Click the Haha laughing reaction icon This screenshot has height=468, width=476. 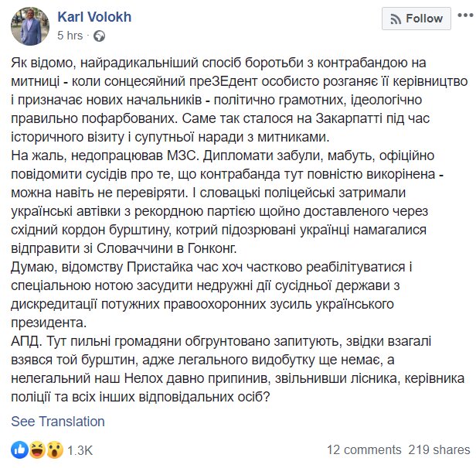pos(37,450)
